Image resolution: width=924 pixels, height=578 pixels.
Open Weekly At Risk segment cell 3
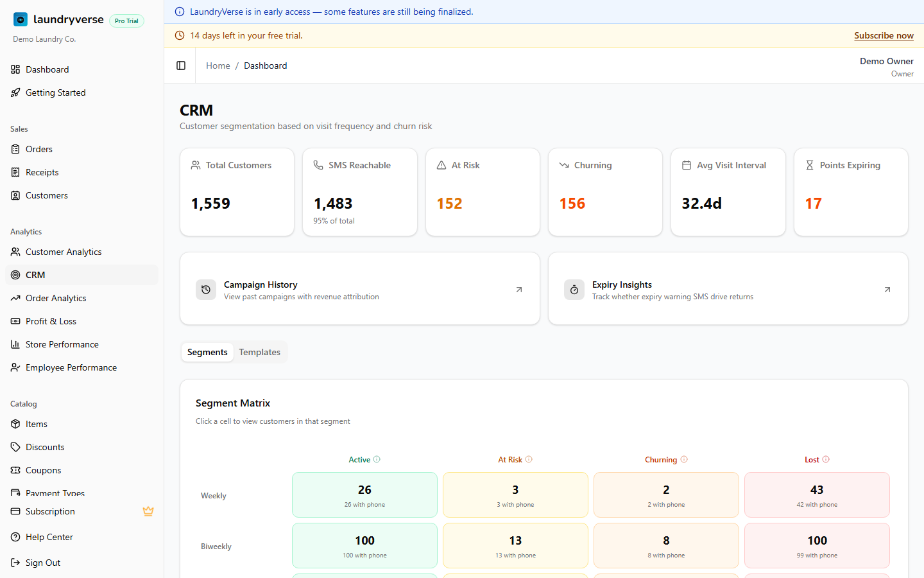tap(515, 495)
